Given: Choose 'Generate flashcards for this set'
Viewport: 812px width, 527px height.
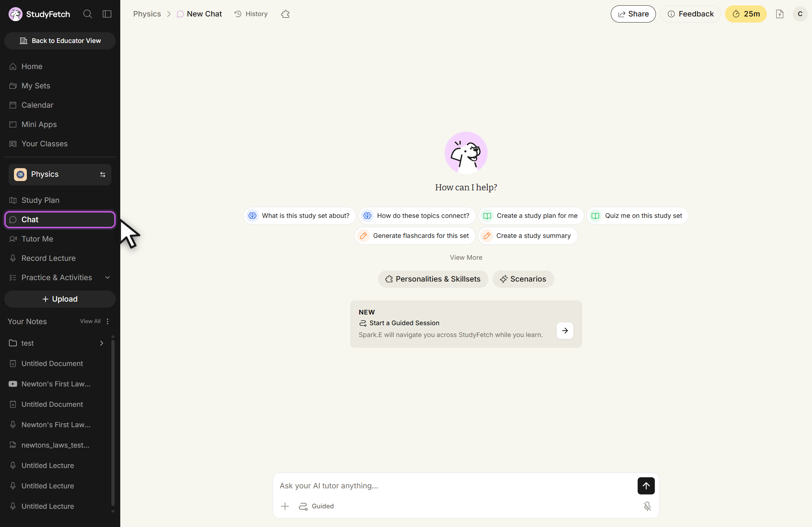Looking at the screenshot, I should [x=415, y=236].
